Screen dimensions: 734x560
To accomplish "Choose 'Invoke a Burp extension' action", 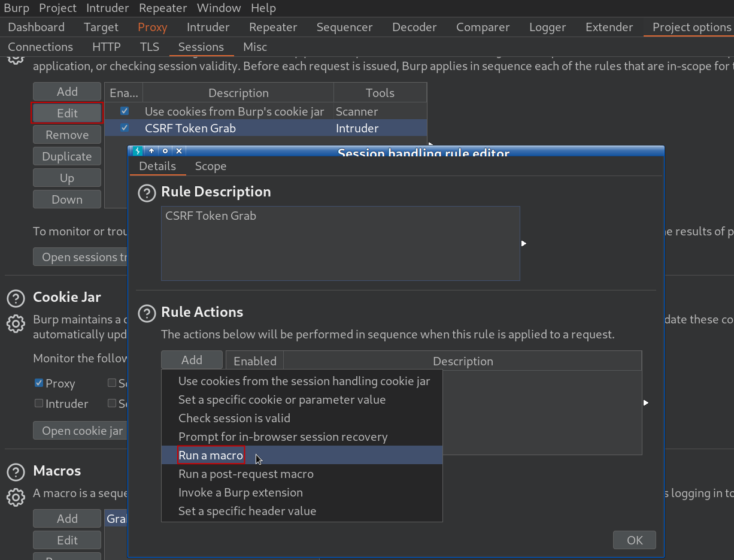I will pyautogui.click(x=302, y=492).
